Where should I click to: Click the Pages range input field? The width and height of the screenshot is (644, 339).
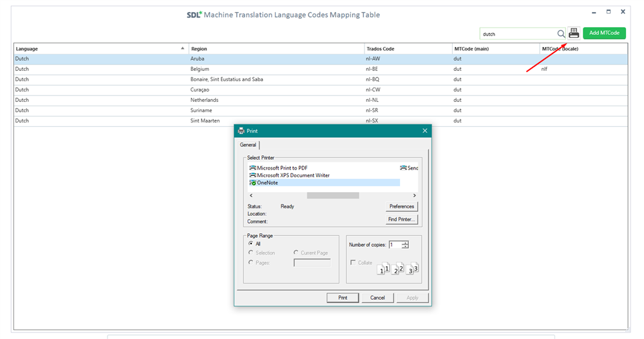[312, 262]
